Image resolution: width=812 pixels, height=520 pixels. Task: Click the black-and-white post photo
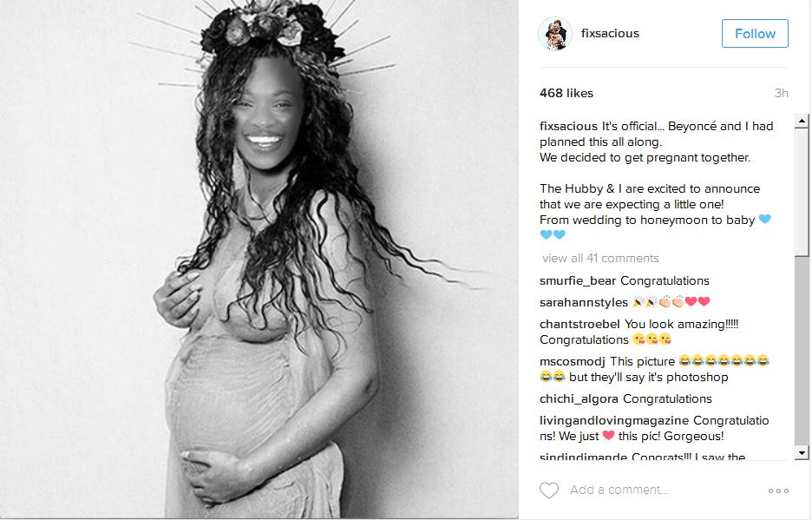click(259, 260)
